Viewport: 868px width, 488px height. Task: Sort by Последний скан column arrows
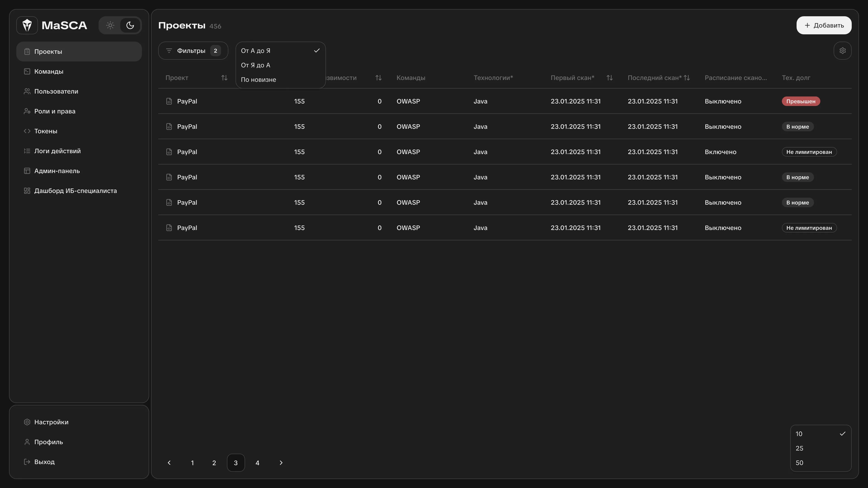[687, 78]
